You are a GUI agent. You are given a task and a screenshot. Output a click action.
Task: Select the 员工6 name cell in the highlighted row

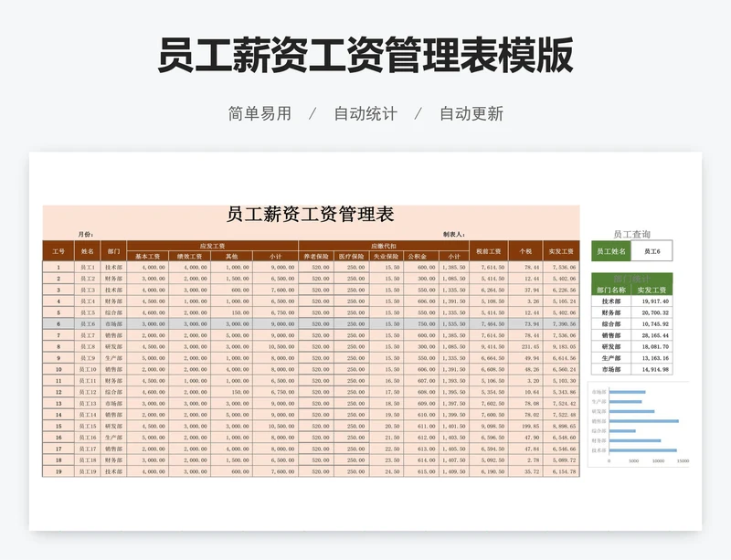[87, 324]
